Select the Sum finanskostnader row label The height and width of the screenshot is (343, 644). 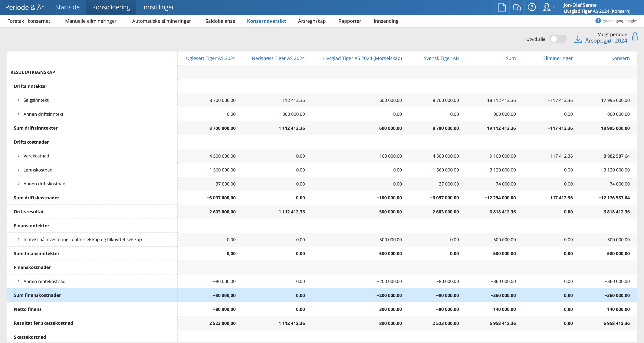point(37,295)
